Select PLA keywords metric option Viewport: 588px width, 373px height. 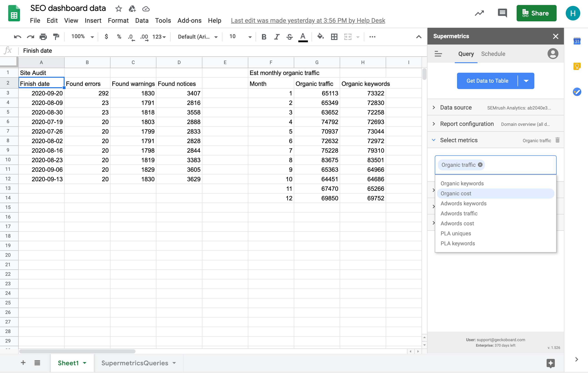(x=495, y=244)
